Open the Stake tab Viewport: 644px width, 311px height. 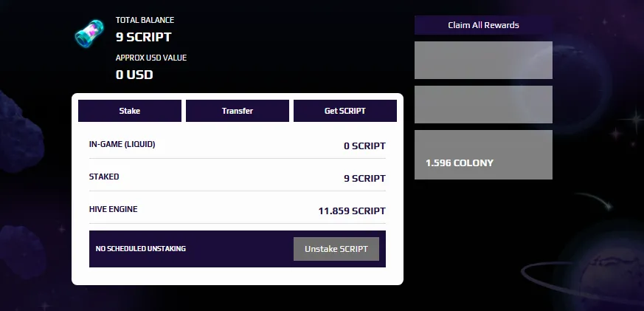coord(130,111)
